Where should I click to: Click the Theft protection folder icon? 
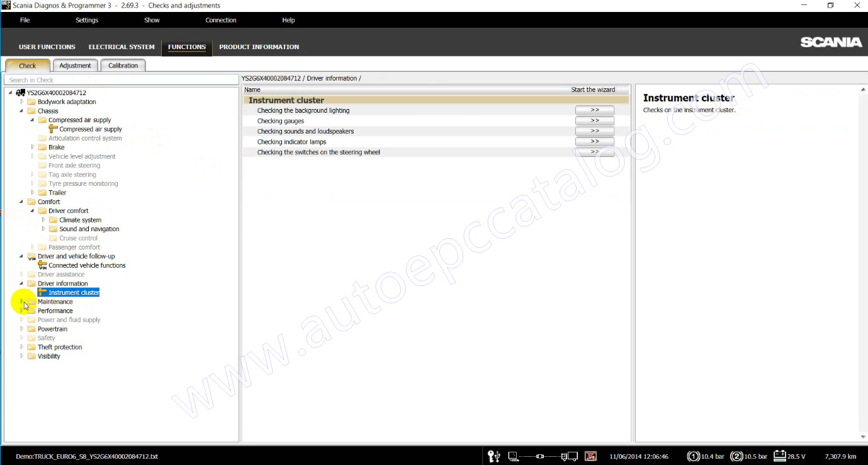(x=31, y=347)
